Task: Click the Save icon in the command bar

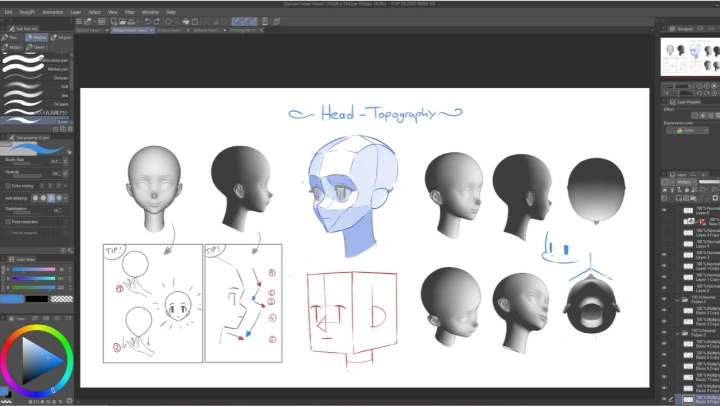Action: [131, 21]
